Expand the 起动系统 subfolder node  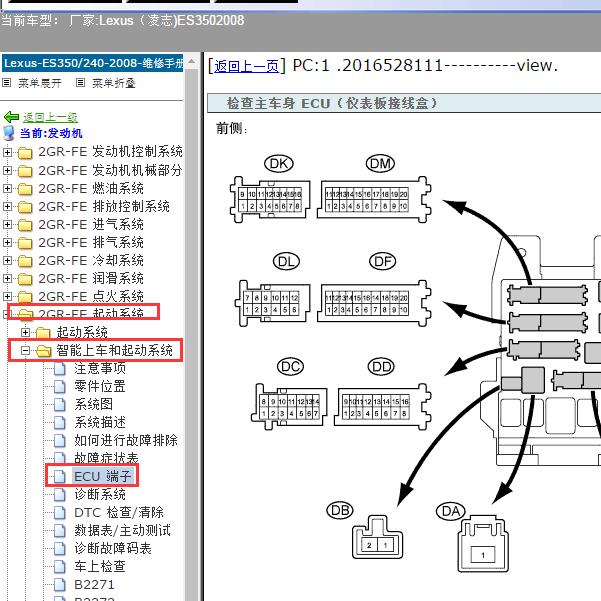25,332
